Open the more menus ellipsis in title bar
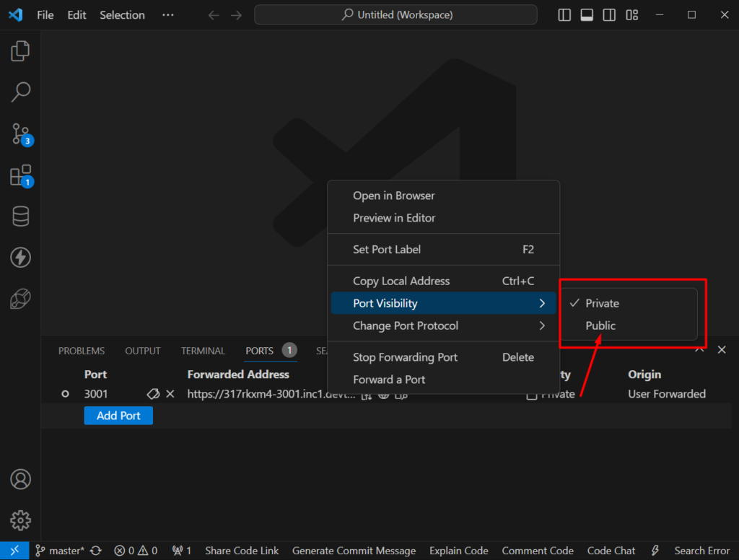Screen dimensions: 739x560 point(167,15)
